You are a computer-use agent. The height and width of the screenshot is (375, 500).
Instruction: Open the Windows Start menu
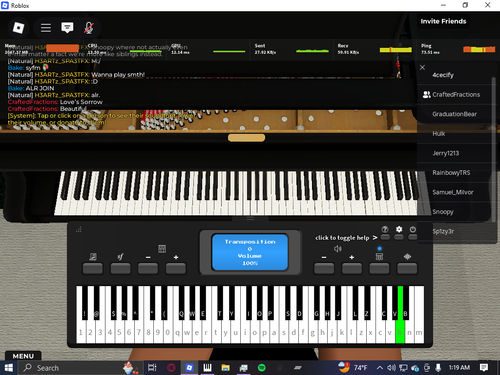click(x=9, y=368)
